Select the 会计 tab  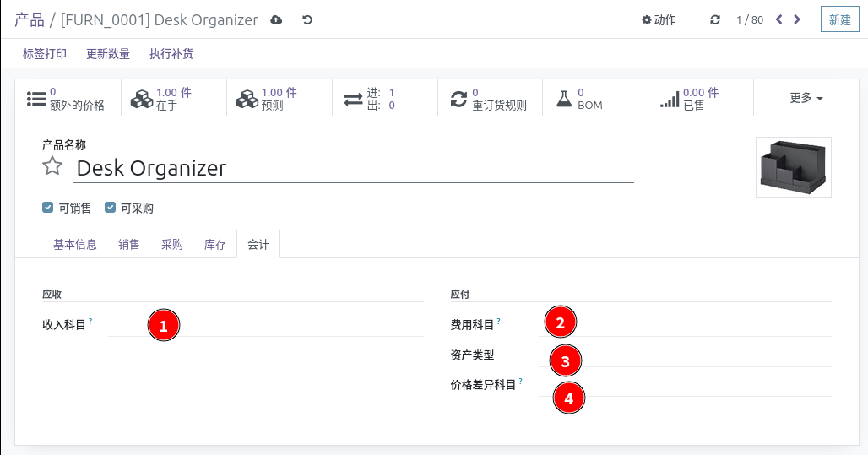(258, 245)
